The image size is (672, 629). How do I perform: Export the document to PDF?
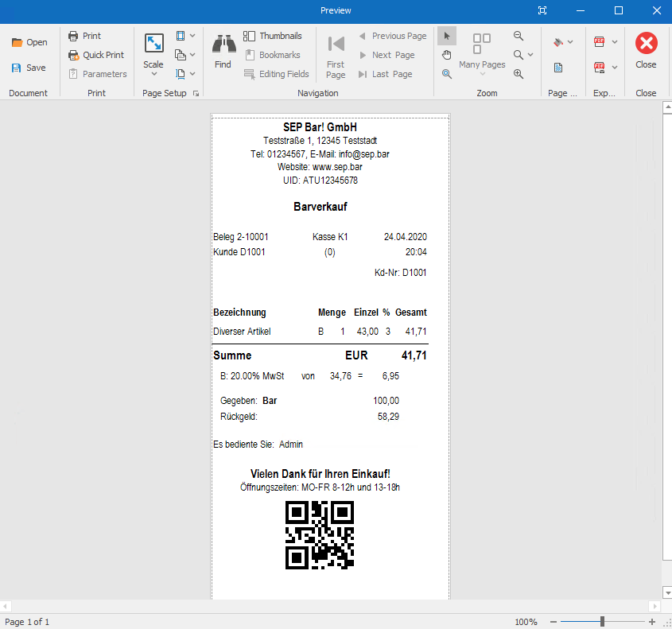[599, 41]
